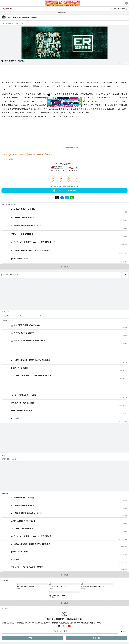Switch to the フォロワー一覧 tab

[19, 23]
